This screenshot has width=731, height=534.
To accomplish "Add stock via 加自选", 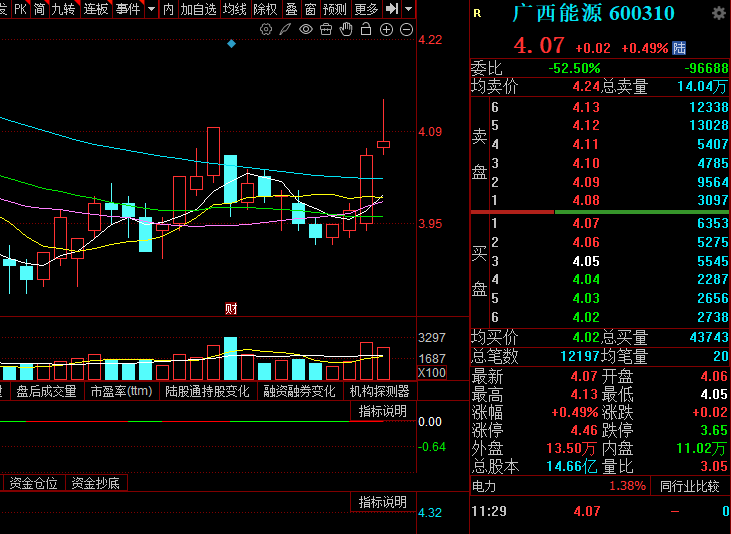I will click(199, 8).
